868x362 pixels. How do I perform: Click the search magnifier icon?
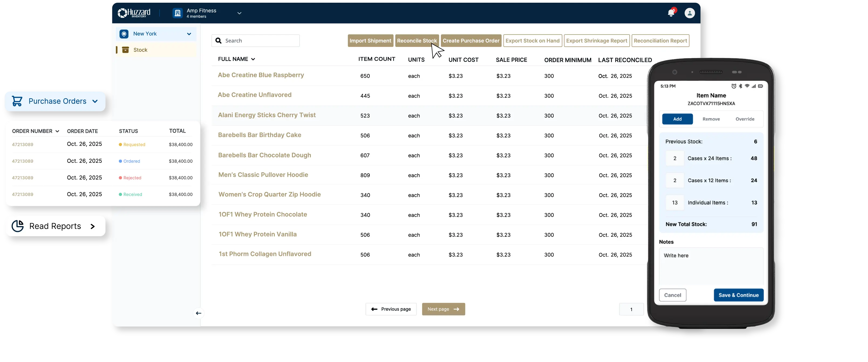point(218,40)
